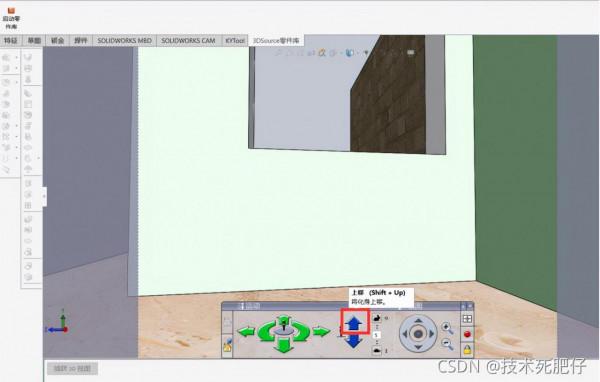This screenshot has width=600, height=382.
Task: Toggle the four-pane grid view icon
Action: (x=467, y=319)
